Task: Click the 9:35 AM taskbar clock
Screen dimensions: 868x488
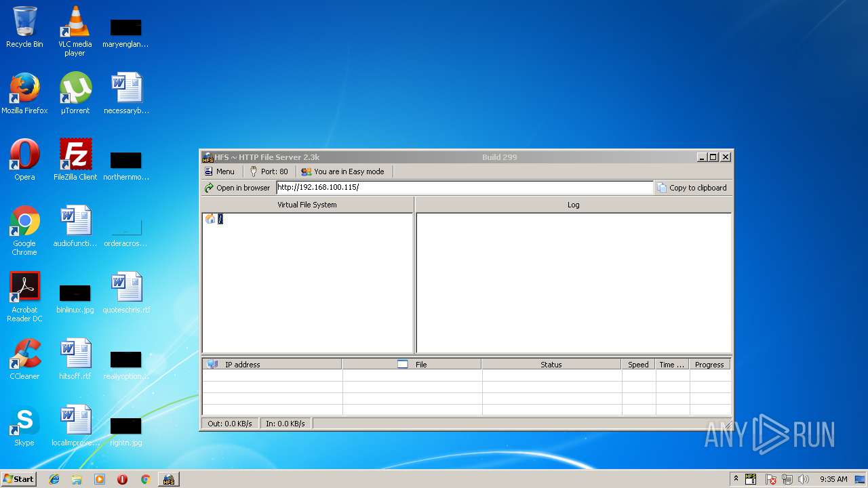Action: pos(833,479)
